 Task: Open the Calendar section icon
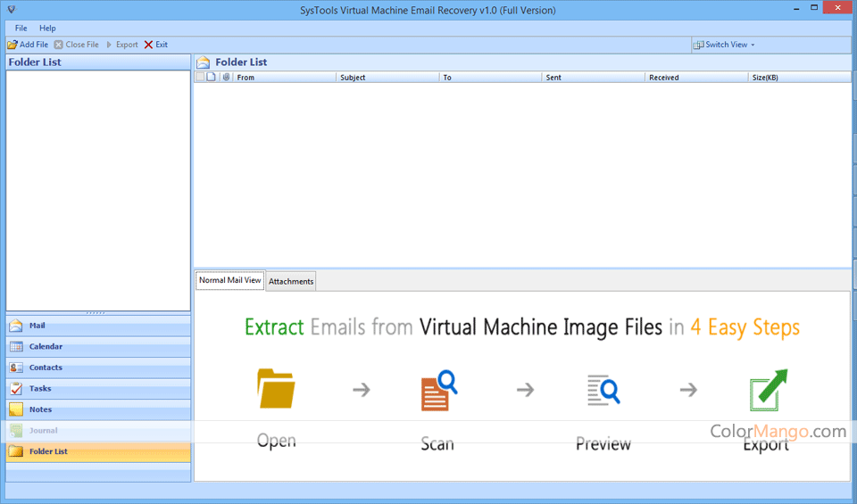coord(16,347)
